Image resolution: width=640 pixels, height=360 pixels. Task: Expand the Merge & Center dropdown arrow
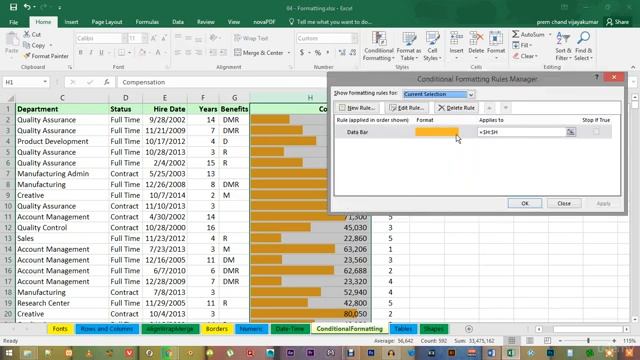click(x=289, y=53)
